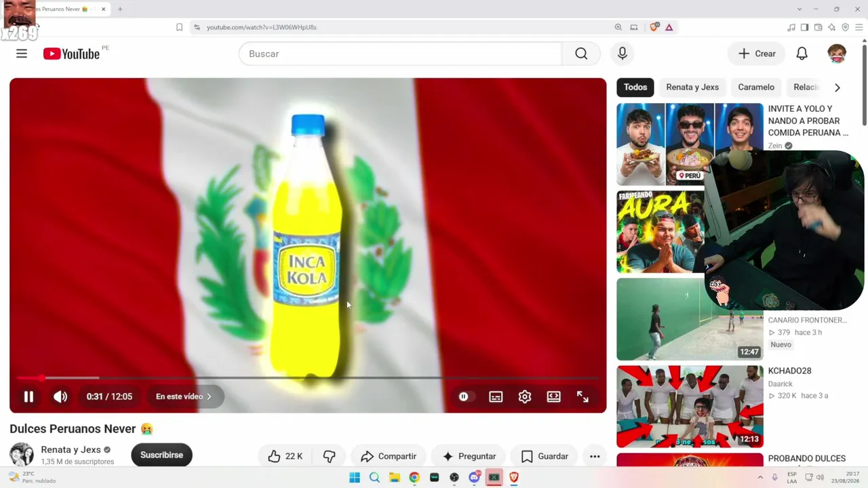Click the search magnifier button

581,54
